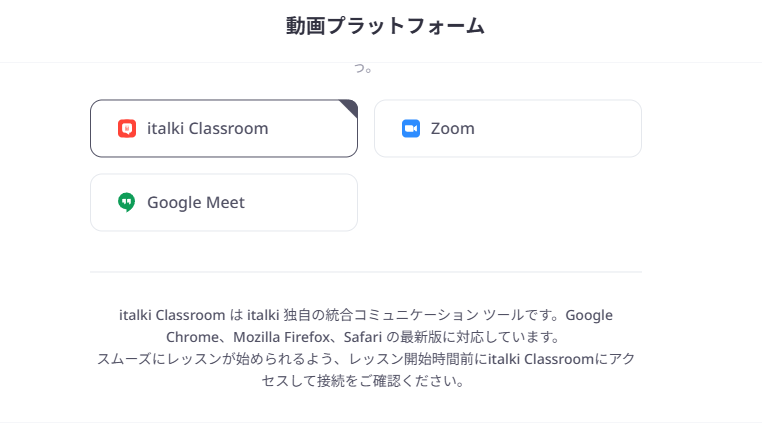762x441 pixels.
Task: Click the "Google Meet" label text
Action: 196,202
